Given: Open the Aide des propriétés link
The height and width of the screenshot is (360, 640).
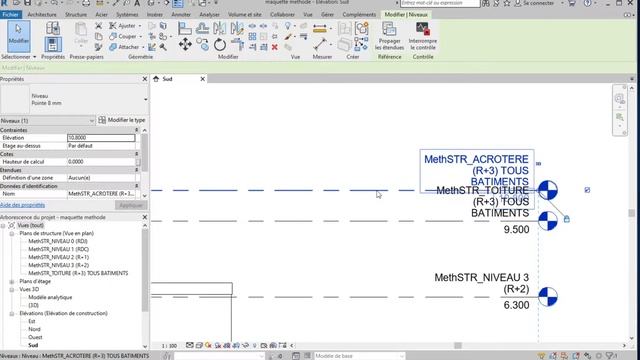Looking at the screenshot, I should pos(22,205).
